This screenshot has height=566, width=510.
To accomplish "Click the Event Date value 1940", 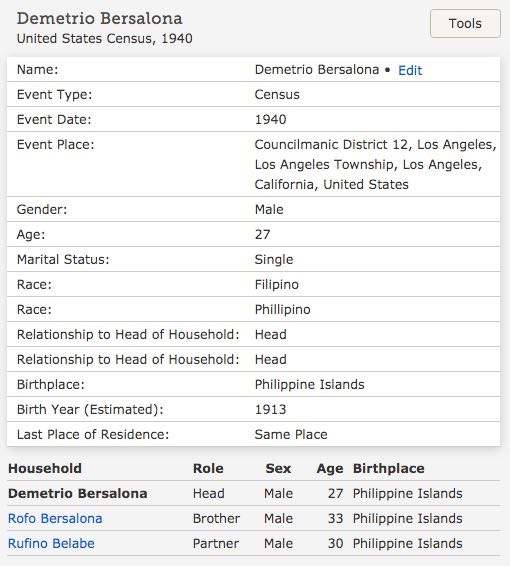I will 270,119.
